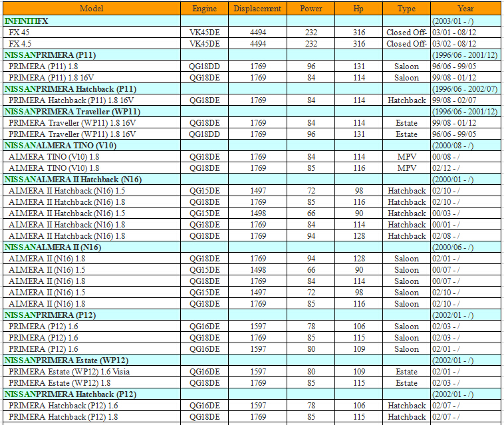Select PRIMERA (P11) 1.8 16V row
The image size is (504, 425).
[x=252, y=77]
